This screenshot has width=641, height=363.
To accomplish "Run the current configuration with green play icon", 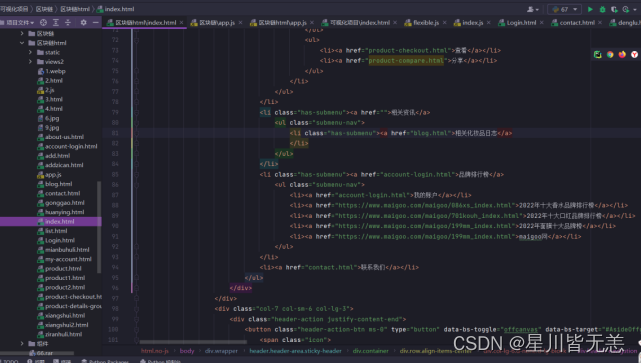I will coord(590,9).
